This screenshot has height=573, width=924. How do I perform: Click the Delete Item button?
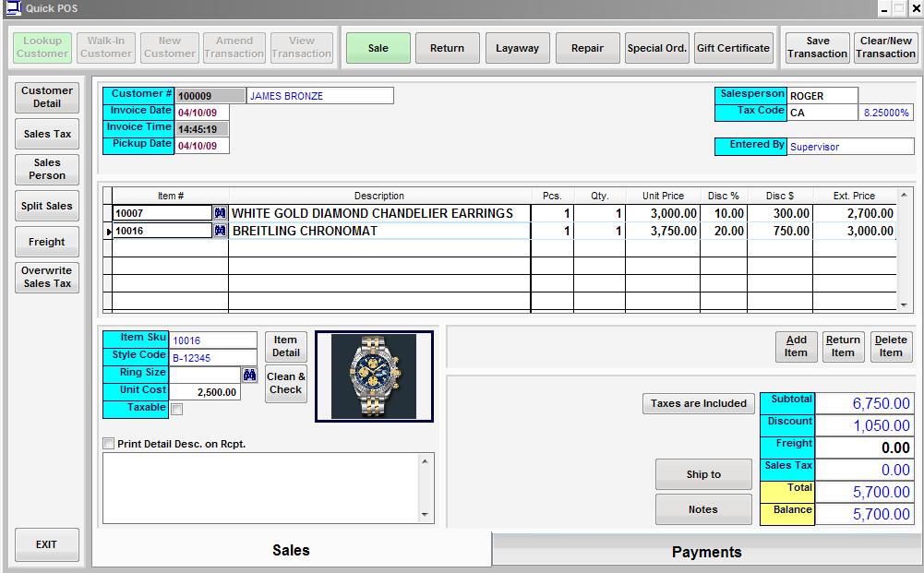click(890, 346)
